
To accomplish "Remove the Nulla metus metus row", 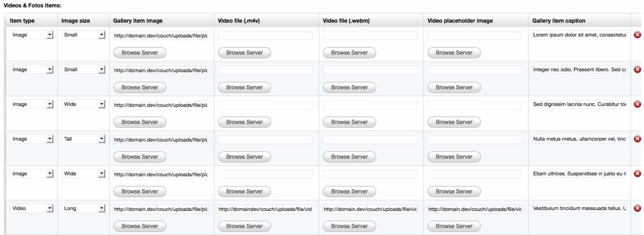I will (637, 139).
